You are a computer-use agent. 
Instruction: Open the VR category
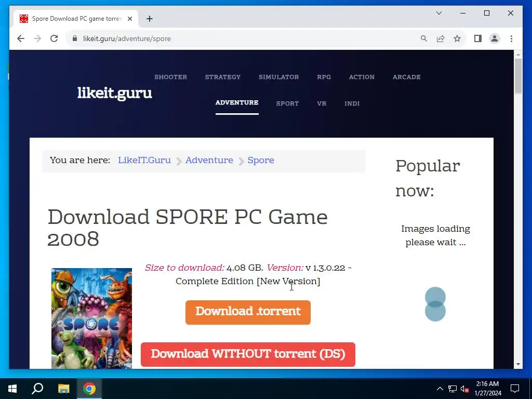pyautogui.click(x=322, y=103)
